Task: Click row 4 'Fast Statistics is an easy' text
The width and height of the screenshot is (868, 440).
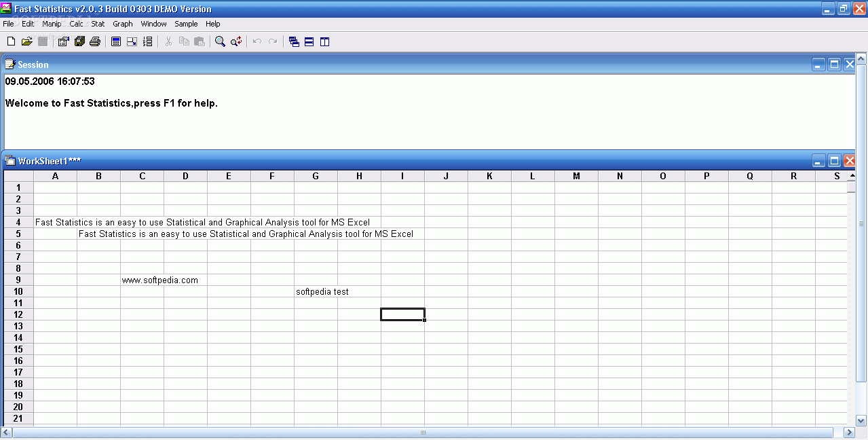Action: tap(202, 222)
